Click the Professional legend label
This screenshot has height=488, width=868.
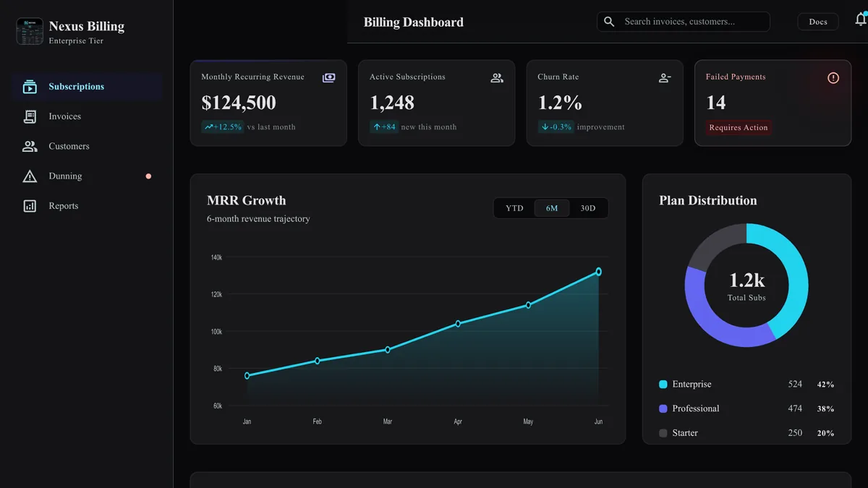pyautogui.click(x=696, y=408)
